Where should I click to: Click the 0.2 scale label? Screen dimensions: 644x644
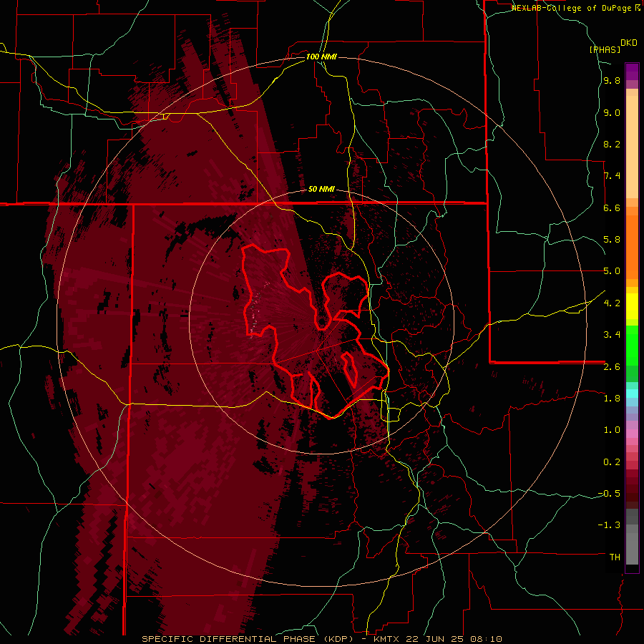coord(612,462)
